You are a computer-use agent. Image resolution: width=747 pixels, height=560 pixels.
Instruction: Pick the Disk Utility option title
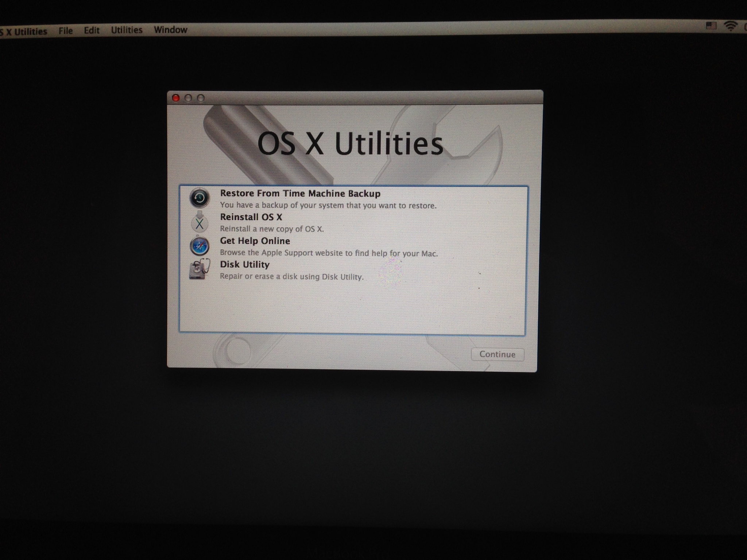244,265
